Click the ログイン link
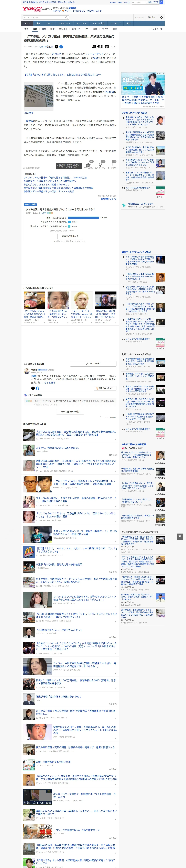 coord(57,11)
